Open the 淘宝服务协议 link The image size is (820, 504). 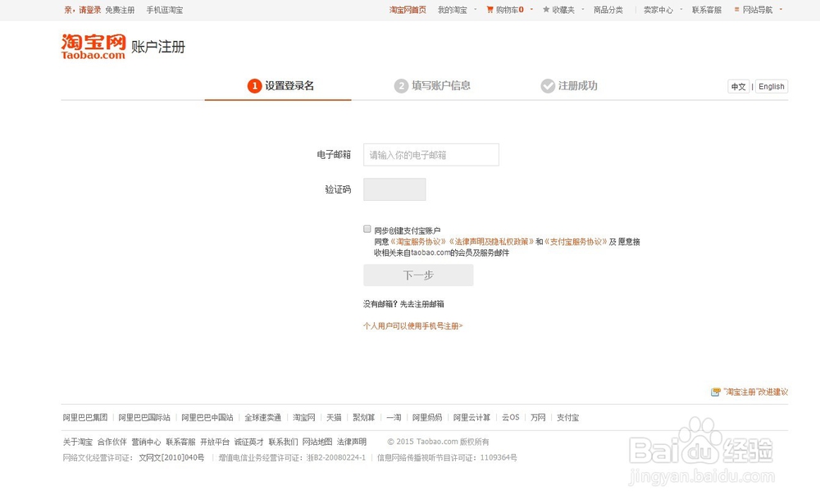418,242
